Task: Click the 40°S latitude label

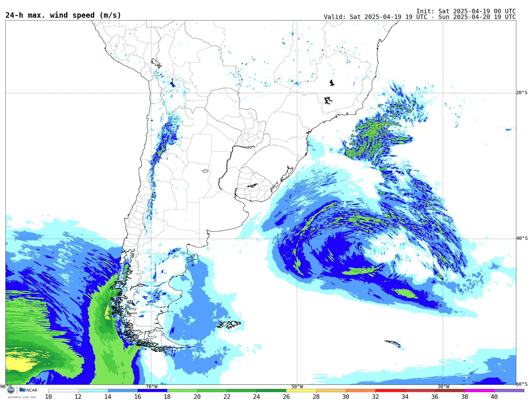Action: (522, 238)
